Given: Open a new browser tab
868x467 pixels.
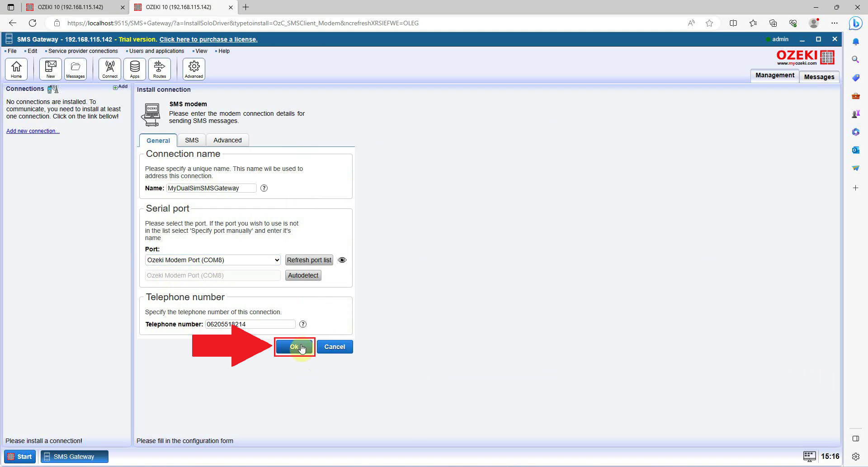Looking at the screenshot, I should click(245, 7).
